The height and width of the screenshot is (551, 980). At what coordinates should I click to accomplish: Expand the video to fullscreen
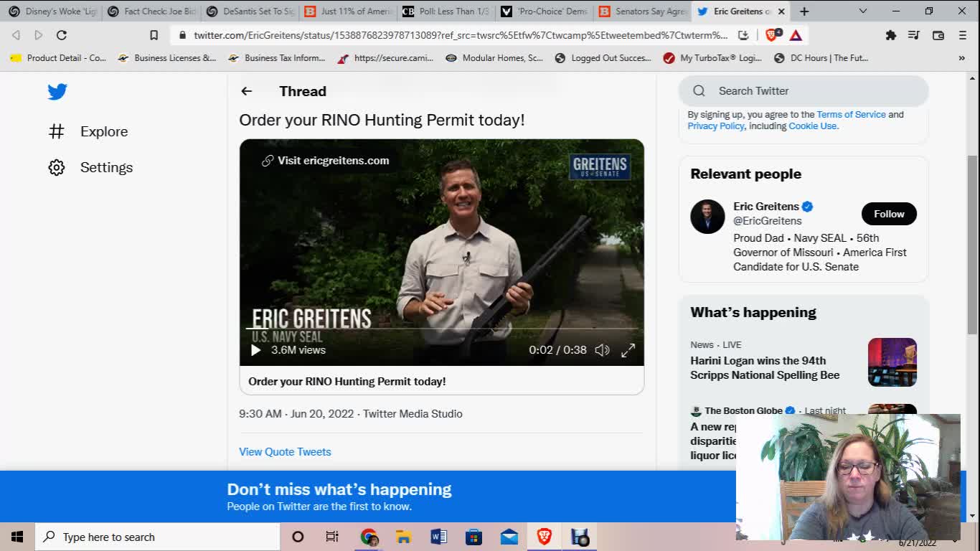point(628,350)
